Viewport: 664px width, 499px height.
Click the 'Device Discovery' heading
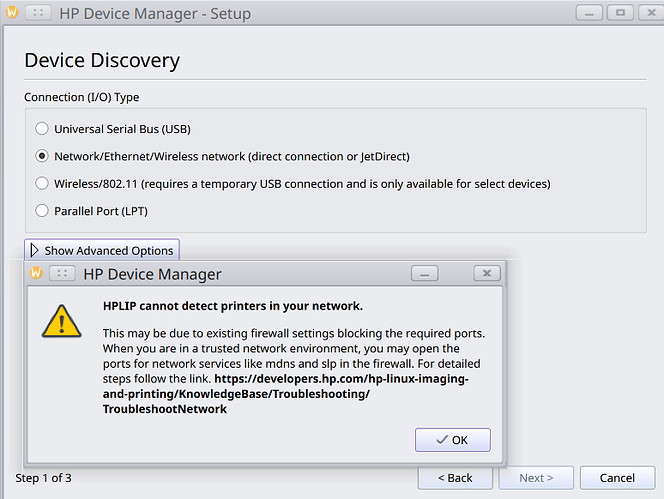pyautogui.click(x=102, y=60)
